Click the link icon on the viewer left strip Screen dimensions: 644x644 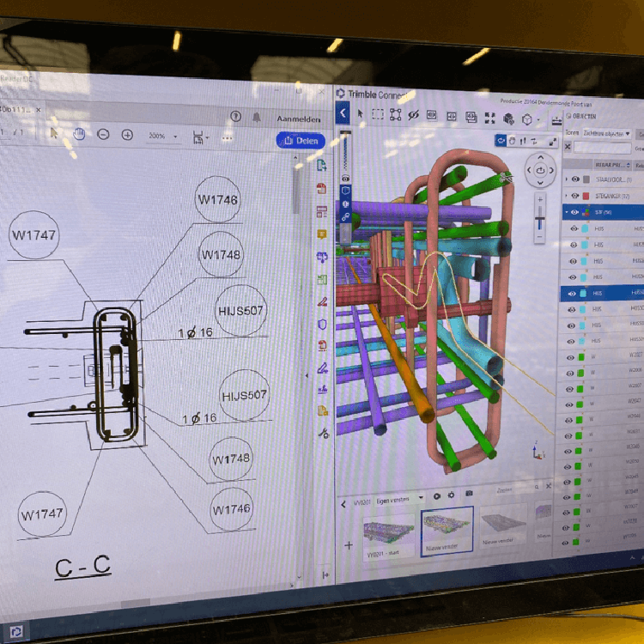[345, 216]
